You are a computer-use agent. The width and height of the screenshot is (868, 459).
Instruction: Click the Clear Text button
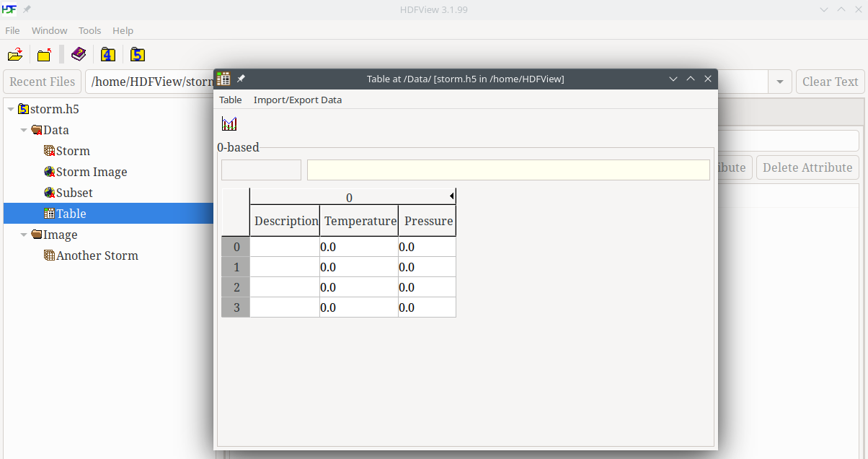click(x=830, y=82)
